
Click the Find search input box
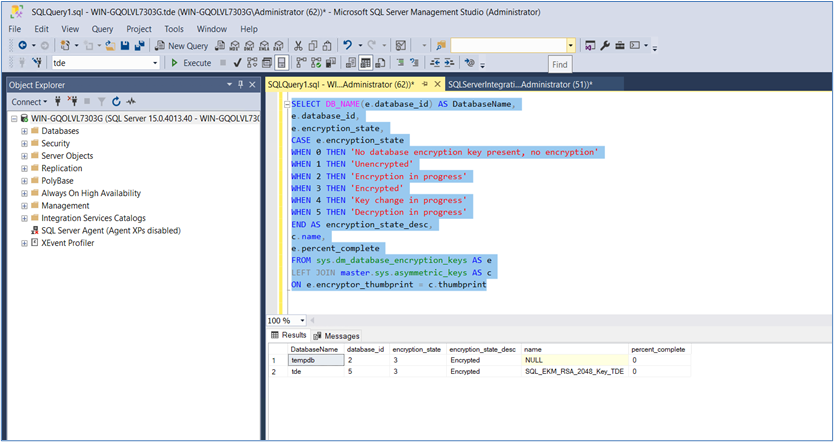pyautogui.click(x=508, y=46)
